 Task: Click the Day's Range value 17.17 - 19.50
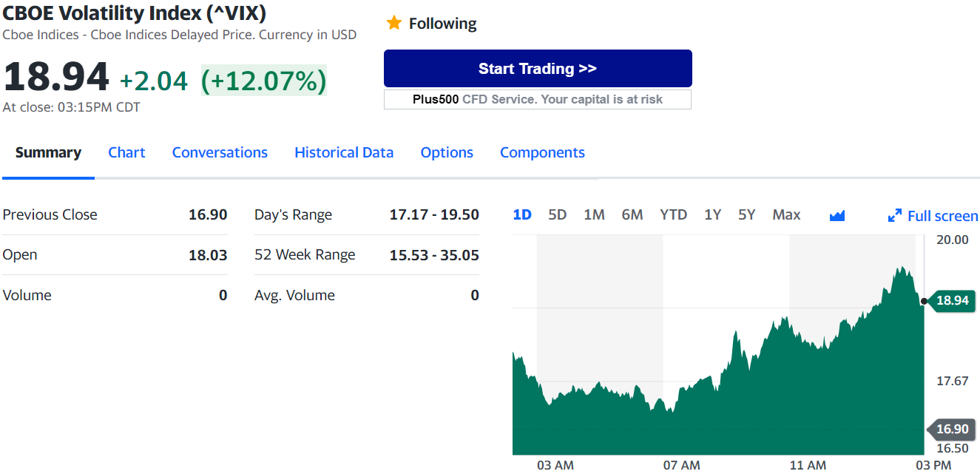click(434, 214)
